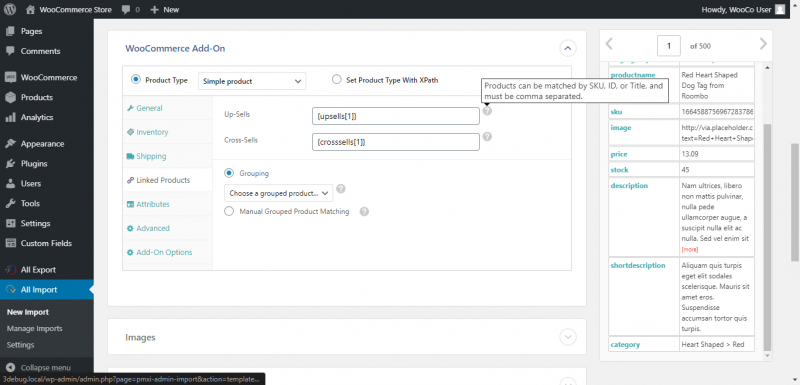Click the Tools wrench icon

click(10, 203)
